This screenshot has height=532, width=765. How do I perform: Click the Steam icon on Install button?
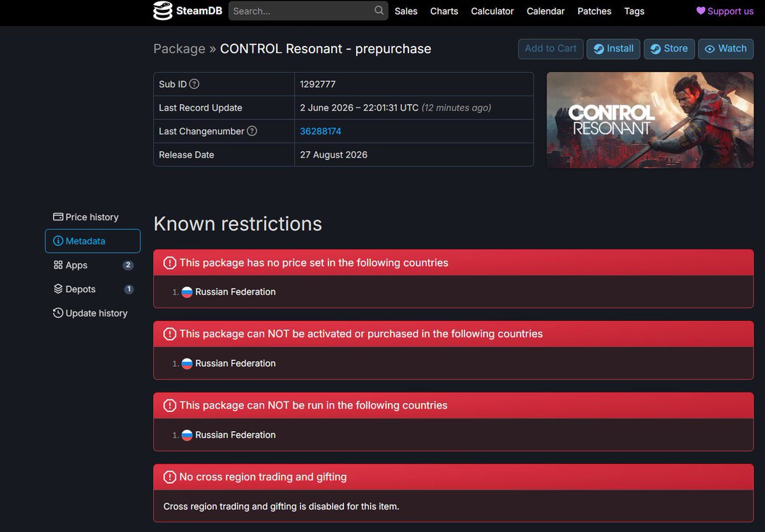click(x=598, y=48)
